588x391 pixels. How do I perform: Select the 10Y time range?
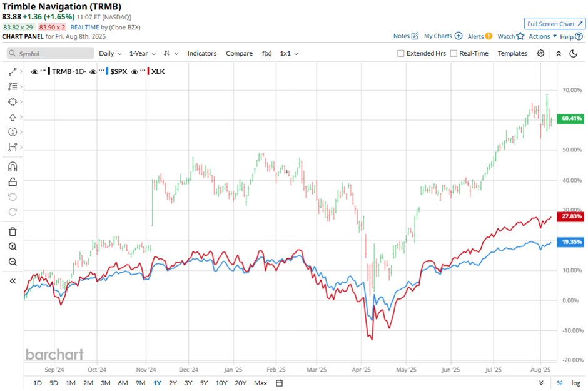[x=221, y=383]
